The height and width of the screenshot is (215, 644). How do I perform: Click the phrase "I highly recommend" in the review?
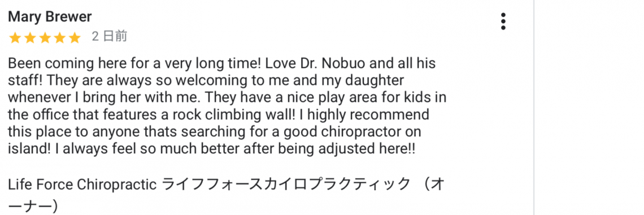(x=364, y=114)
